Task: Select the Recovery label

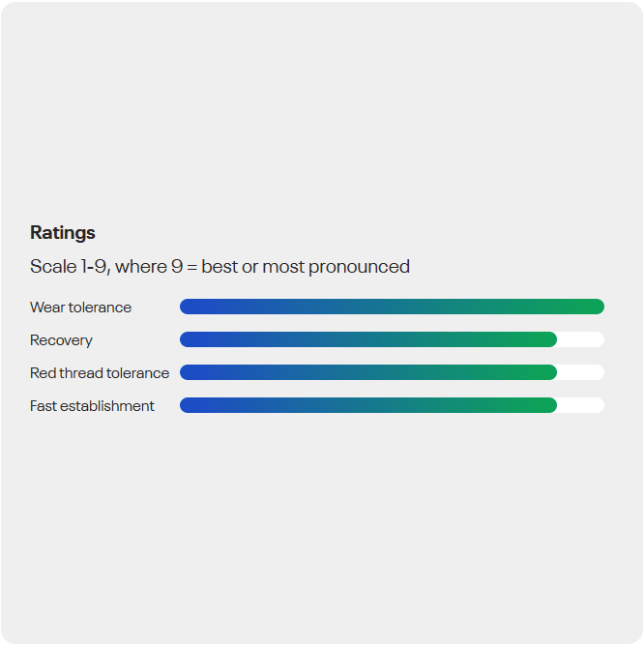Action: tap(61, 340)
